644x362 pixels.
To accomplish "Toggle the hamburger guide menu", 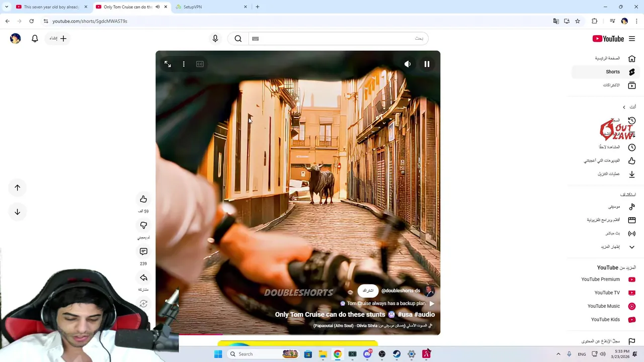I will pyautogui.click(x=632, y=39).
